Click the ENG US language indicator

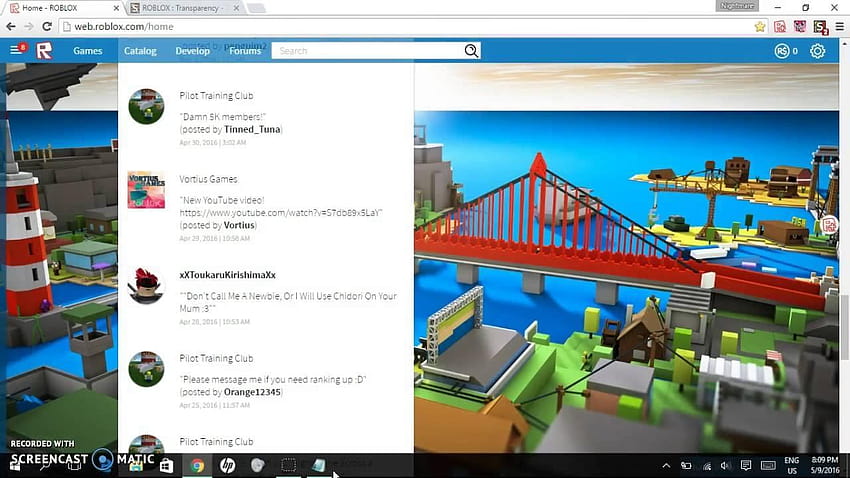point(791,466)
